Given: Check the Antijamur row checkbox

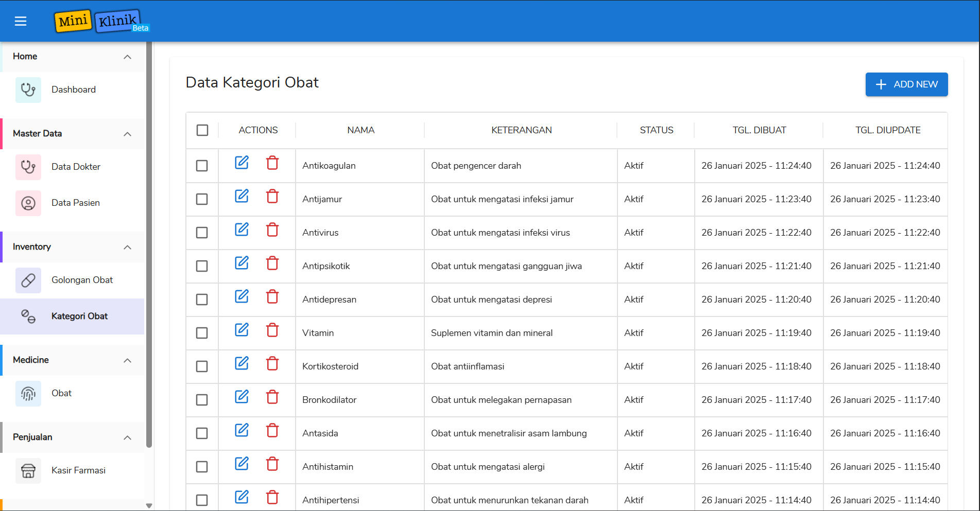Looking at the screenshot, I should (202, 199).
